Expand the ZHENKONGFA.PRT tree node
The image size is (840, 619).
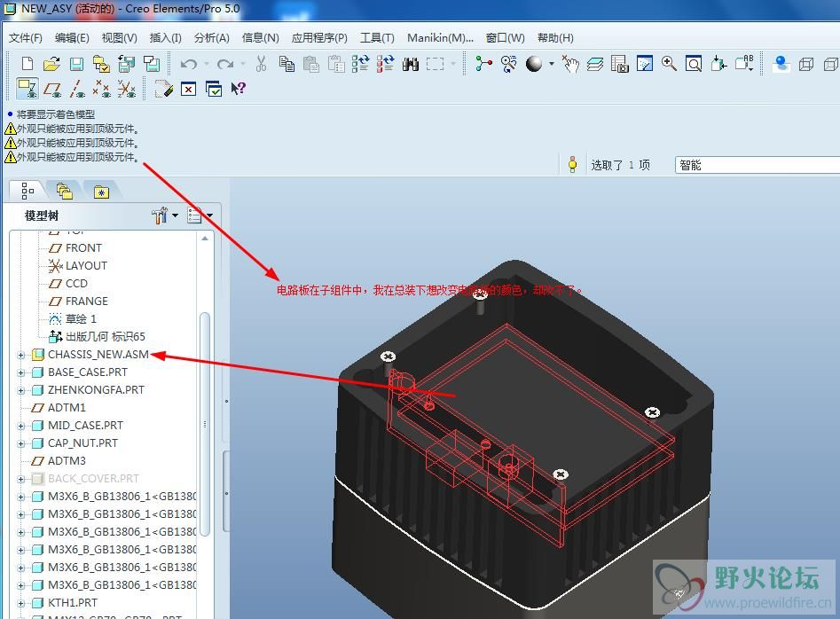coord(21,390)
